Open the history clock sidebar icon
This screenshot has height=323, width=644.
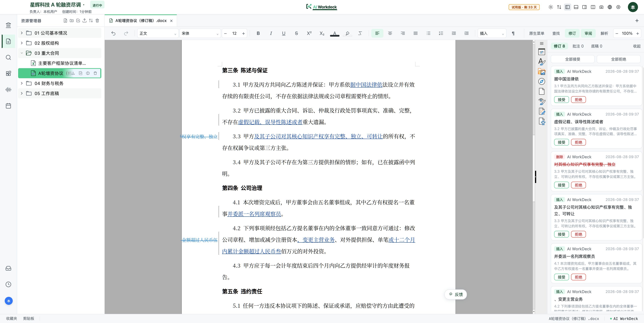coord(8,284)
